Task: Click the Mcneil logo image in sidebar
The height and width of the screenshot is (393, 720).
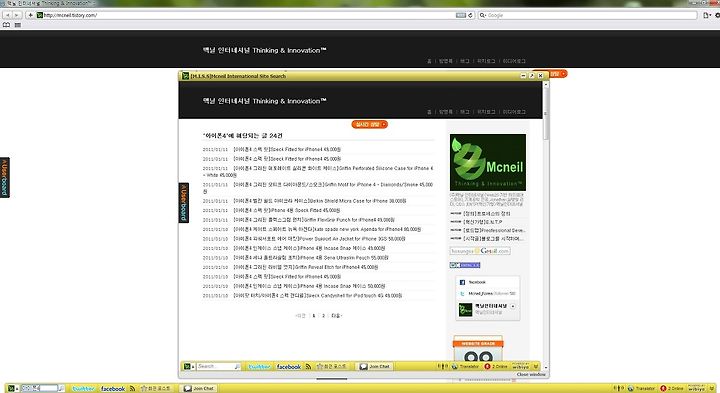Action: tap(488, 163)
